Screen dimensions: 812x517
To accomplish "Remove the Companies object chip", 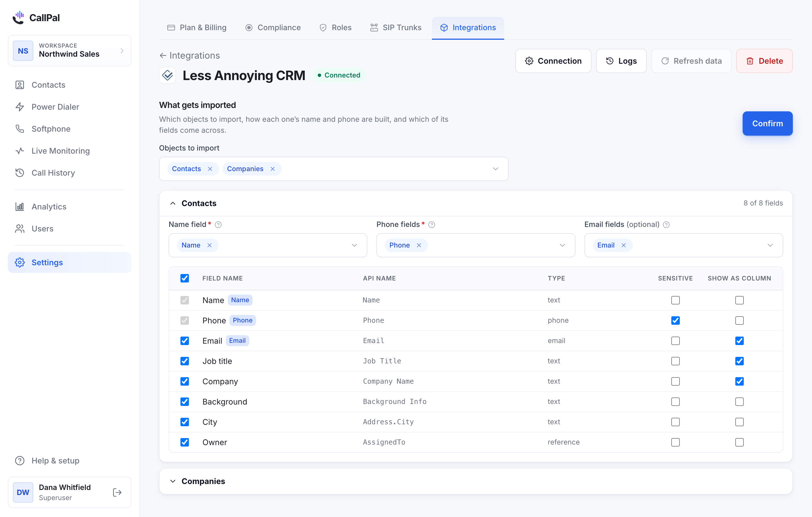I will (x=273, y=169).
